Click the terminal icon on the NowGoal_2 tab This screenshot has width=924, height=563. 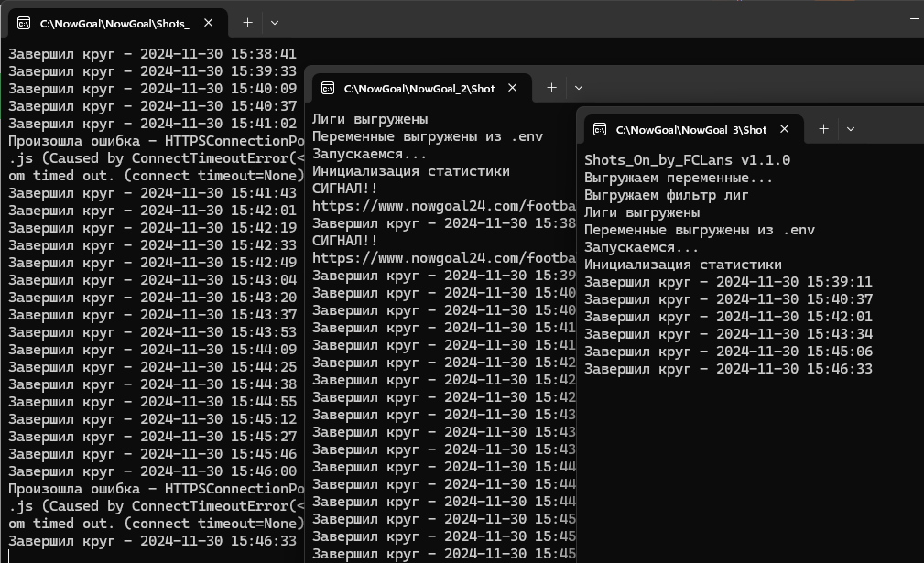(328, 89)
